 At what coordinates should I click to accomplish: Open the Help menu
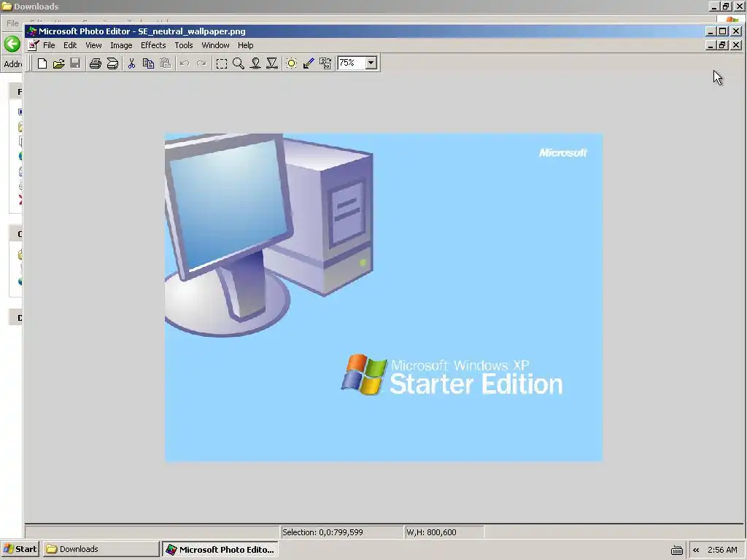point(245,45)
